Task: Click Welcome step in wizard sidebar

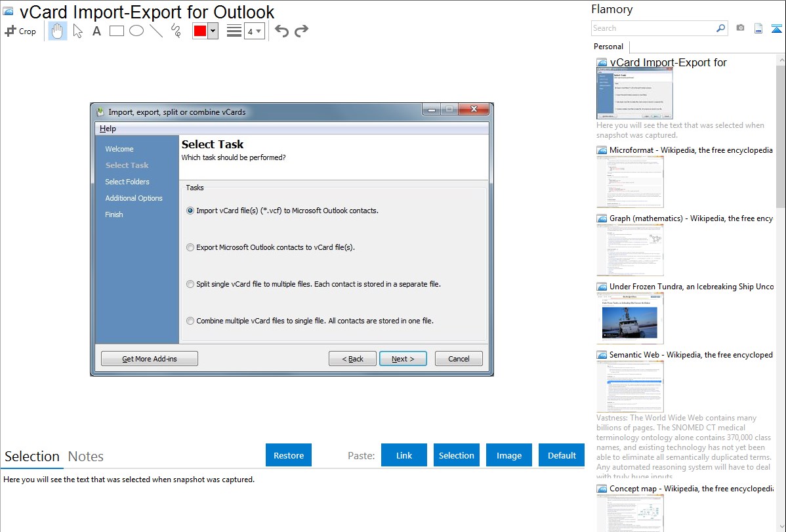Action: pos(119,149)
